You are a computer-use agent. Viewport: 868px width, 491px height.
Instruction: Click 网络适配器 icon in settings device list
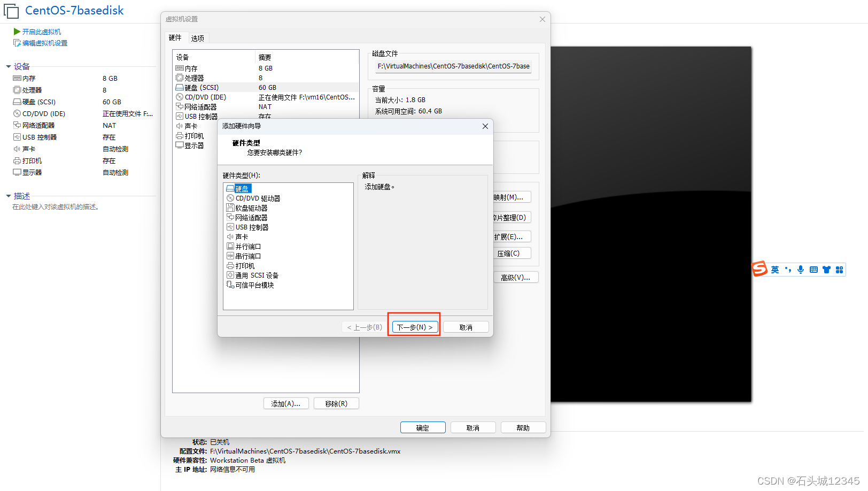click(180, 107)
